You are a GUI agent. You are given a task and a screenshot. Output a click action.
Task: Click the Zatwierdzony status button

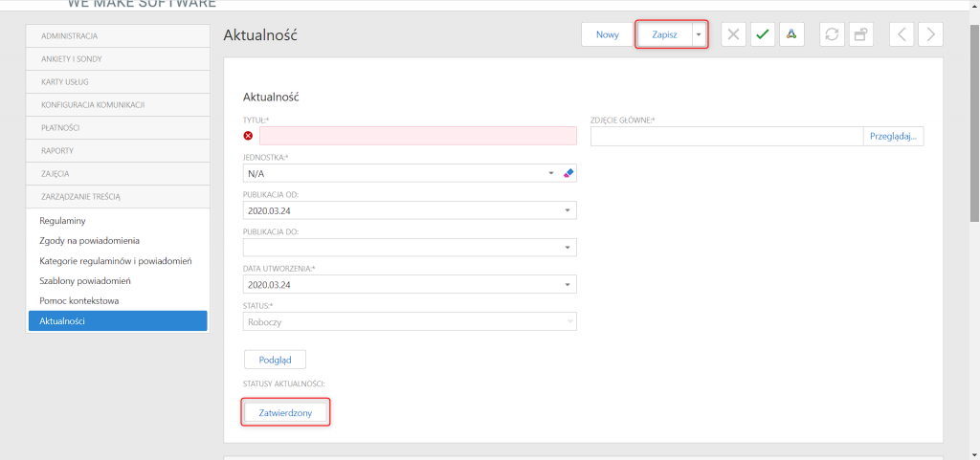point(285,412)
